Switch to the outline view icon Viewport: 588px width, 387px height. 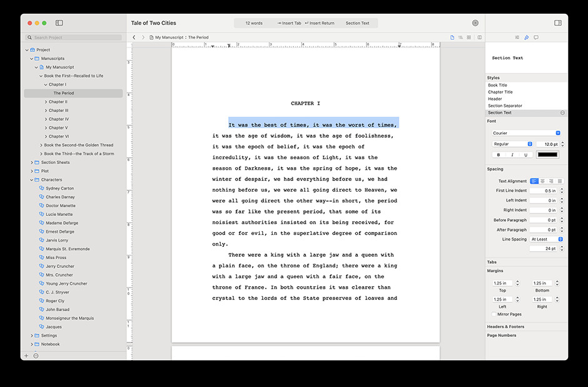[460, 37]
